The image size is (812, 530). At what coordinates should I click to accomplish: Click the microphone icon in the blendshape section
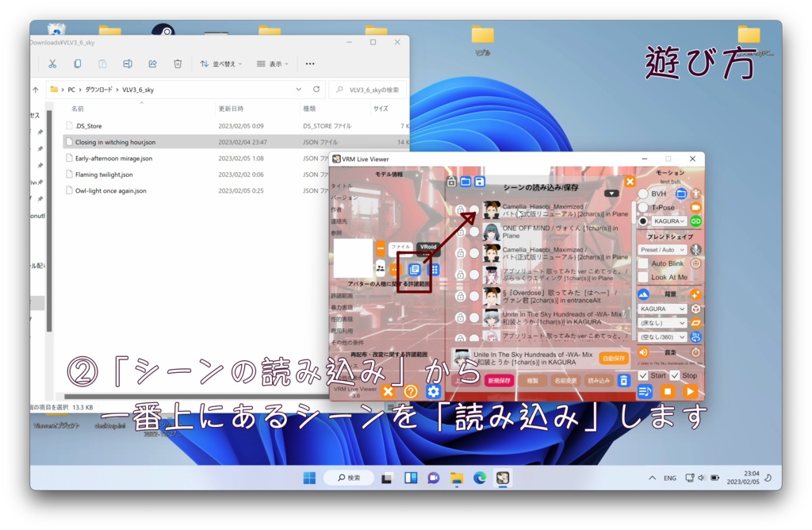(x=696, y=250)
